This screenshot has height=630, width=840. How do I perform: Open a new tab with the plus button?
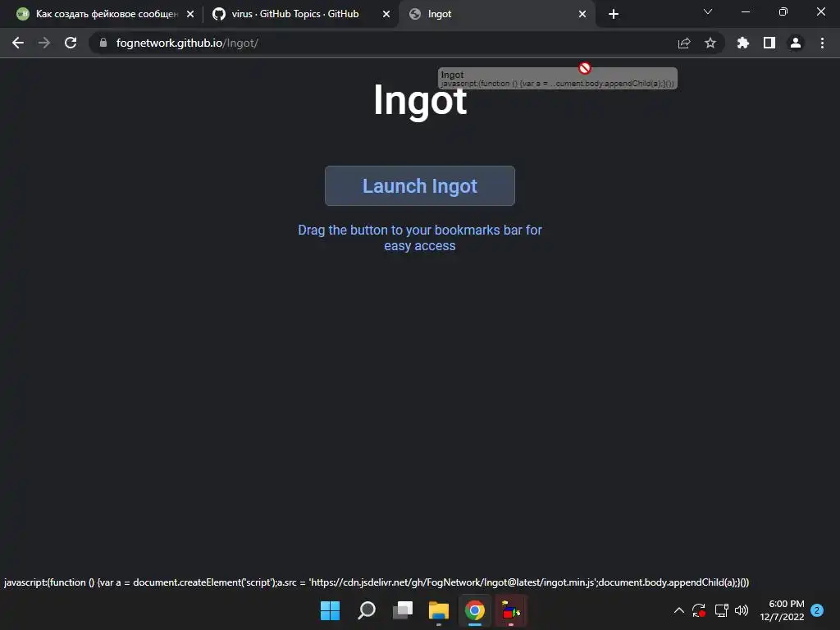pos(614,14)
